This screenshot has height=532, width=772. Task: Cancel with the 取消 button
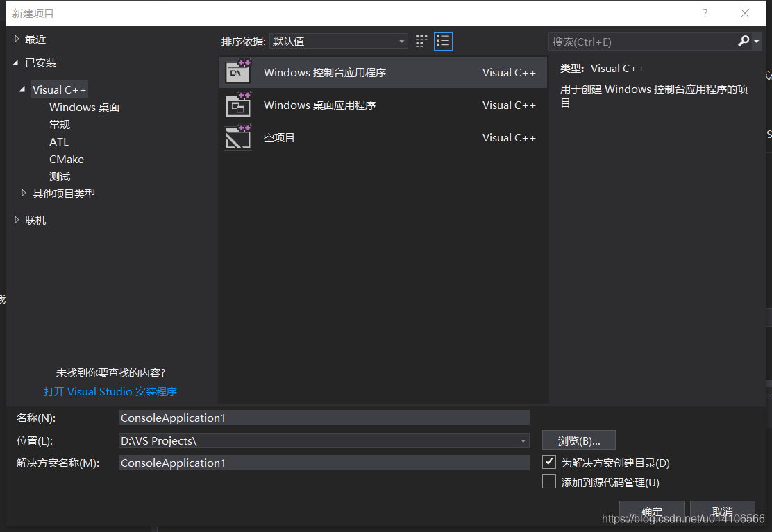[x=722, y=511]
